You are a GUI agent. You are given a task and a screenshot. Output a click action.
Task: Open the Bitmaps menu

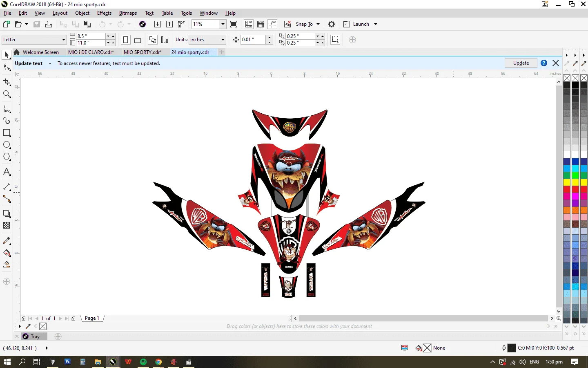pyautogui.click(x=128, y=13)
